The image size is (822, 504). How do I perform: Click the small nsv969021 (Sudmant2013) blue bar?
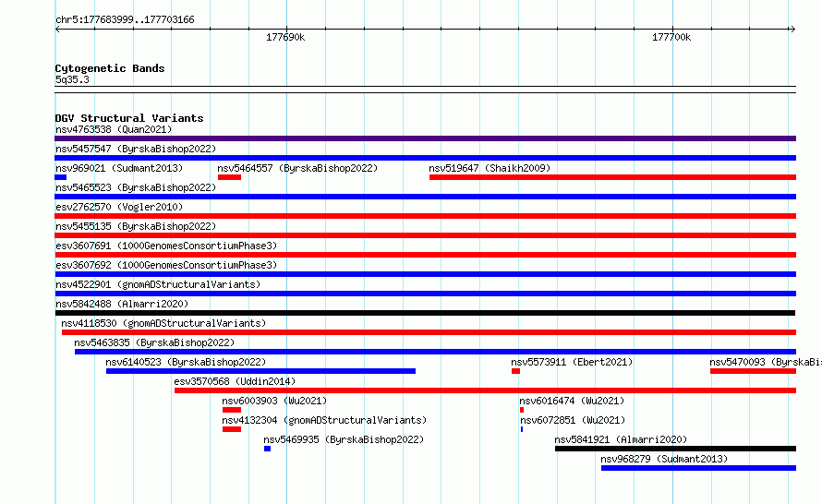[60, 177]
